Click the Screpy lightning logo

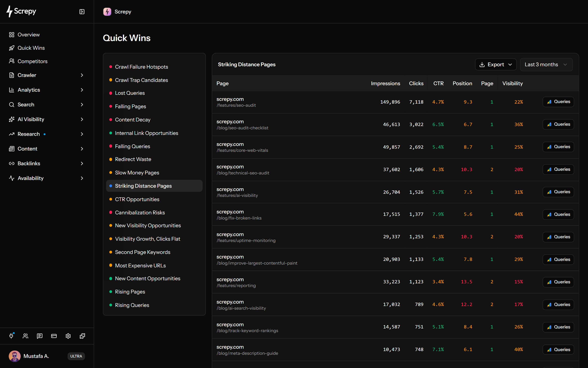21,11
